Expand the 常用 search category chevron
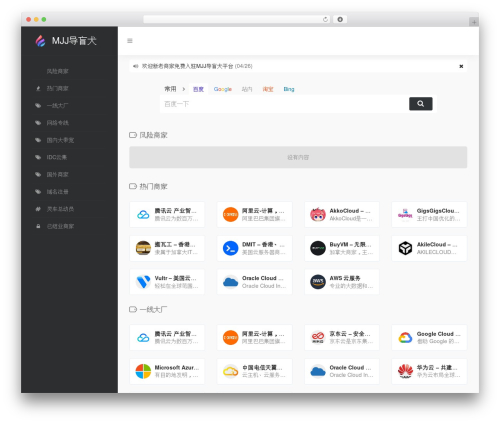The width and height of the screenshot is (500, 423). coord(183,89)
